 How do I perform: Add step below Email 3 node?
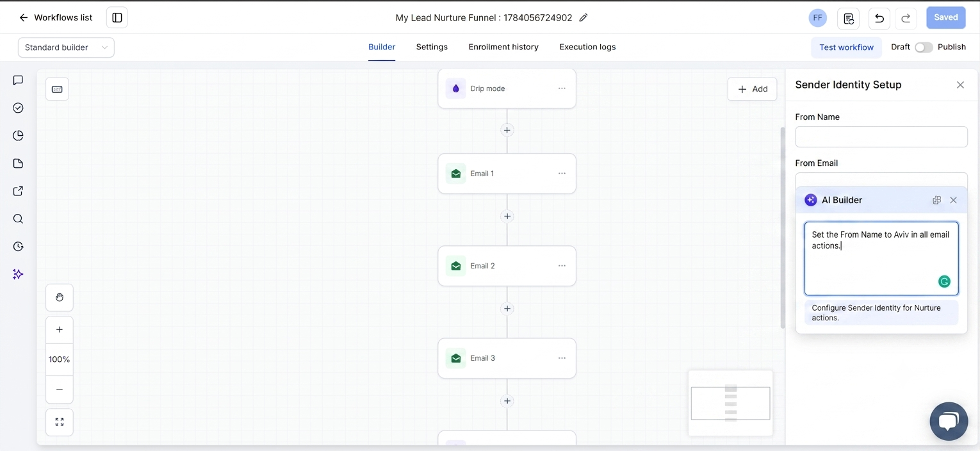click(x=507, y=401)
